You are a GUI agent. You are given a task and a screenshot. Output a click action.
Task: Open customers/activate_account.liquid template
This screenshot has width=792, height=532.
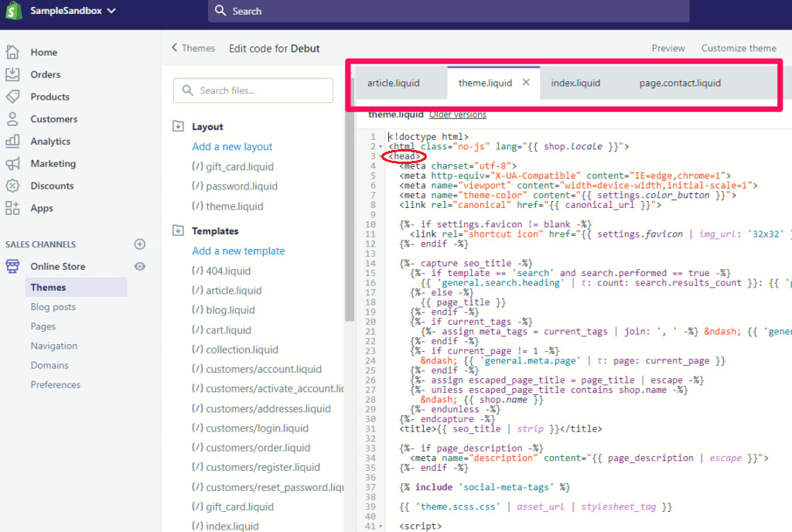(268, 389)
